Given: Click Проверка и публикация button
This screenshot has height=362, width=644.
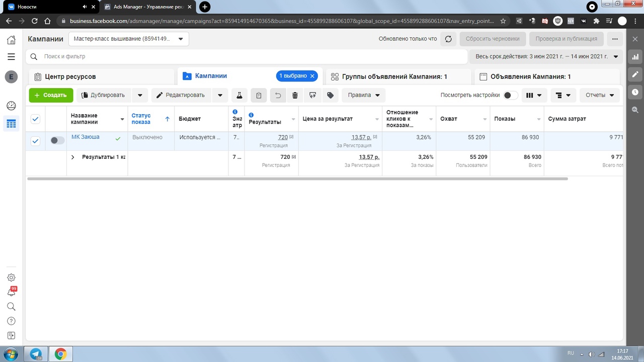Looking at the screenshot, I should (566, 39).
